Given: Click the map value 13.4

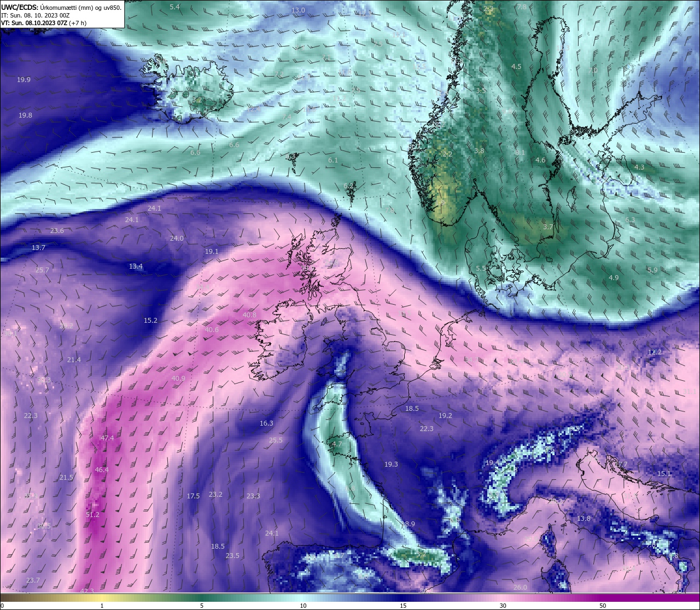Looking at the screenshot, I should point(136,266).
